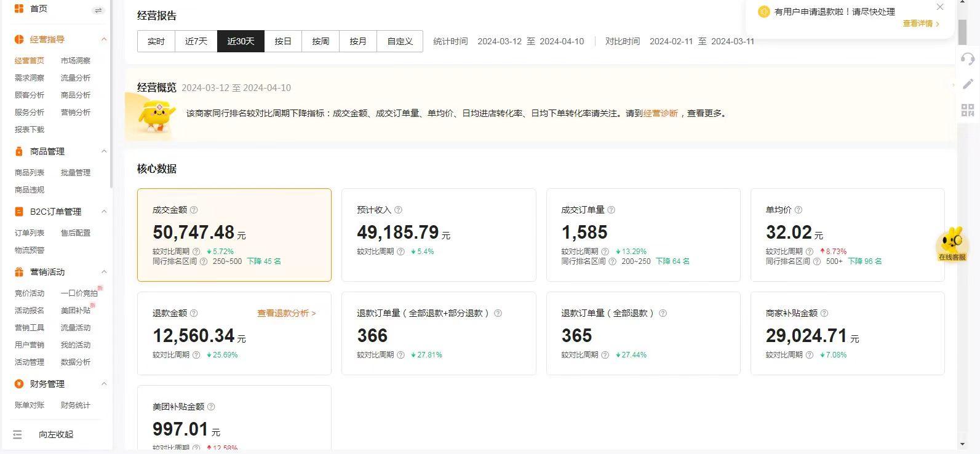Click 向左收起 to collapse sidebar
The width and height of the screenshot is (980, 454).
(x=55, y=434)
